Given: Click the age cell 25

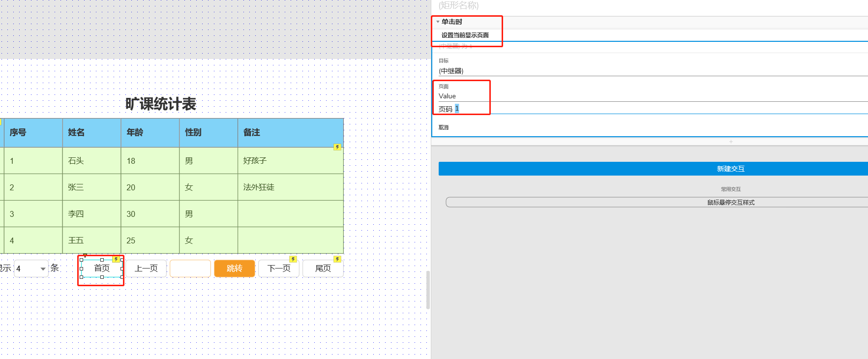Looking at the screenshot, I should click(x=150, y=240).
